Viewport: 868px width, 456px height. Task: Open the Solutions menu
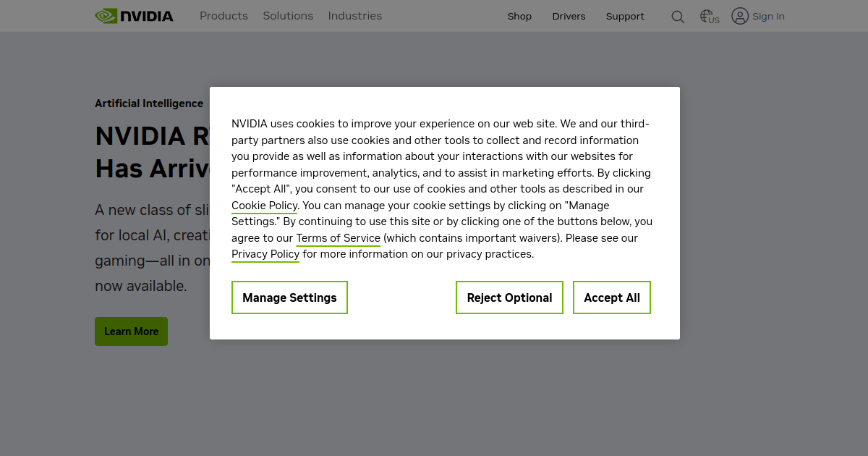[x=288, y=16]
